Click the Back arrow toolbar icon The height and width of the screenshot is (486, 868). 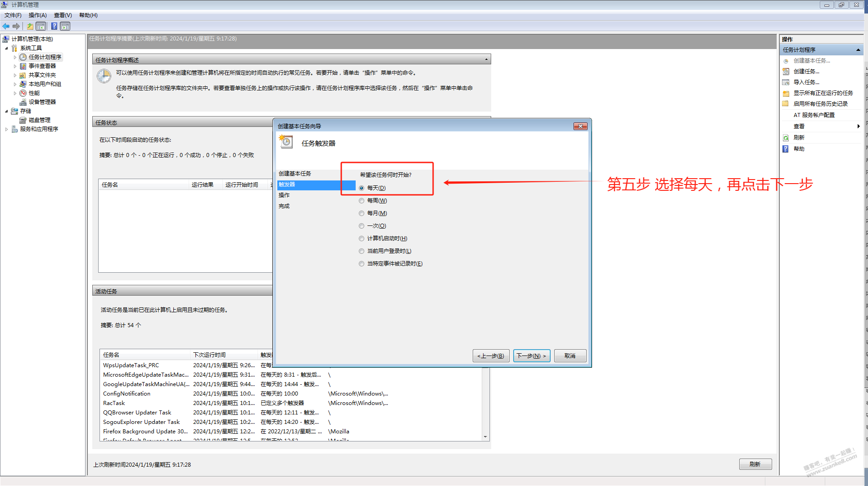[6, 26]
